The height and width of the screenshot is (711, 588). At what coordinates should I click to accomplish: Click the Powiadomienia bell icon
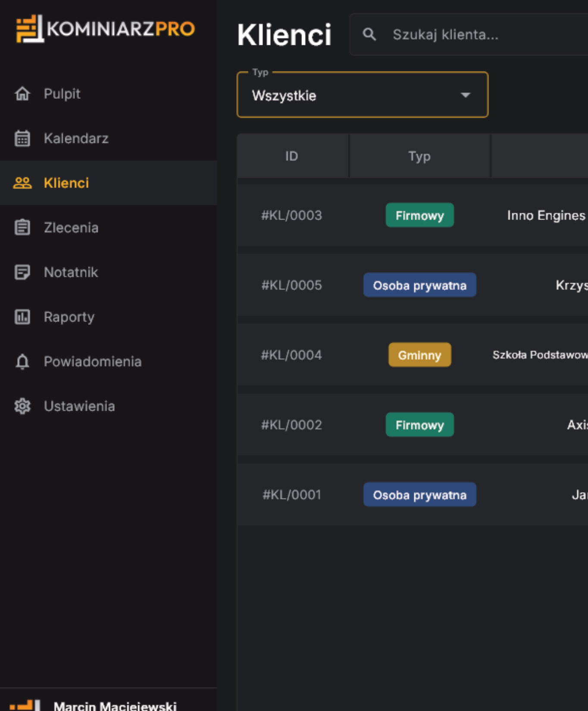[x=22, y=362]
